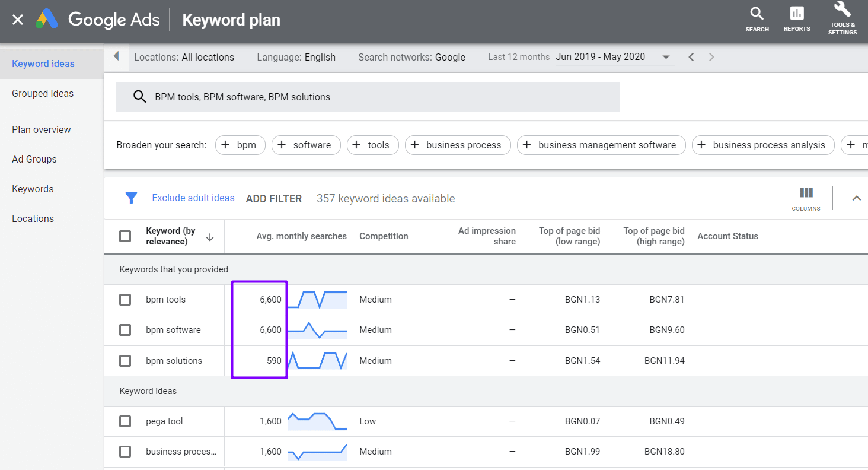Open the Search tool in header
Screen dimensions: 868x470
point(757,19)
